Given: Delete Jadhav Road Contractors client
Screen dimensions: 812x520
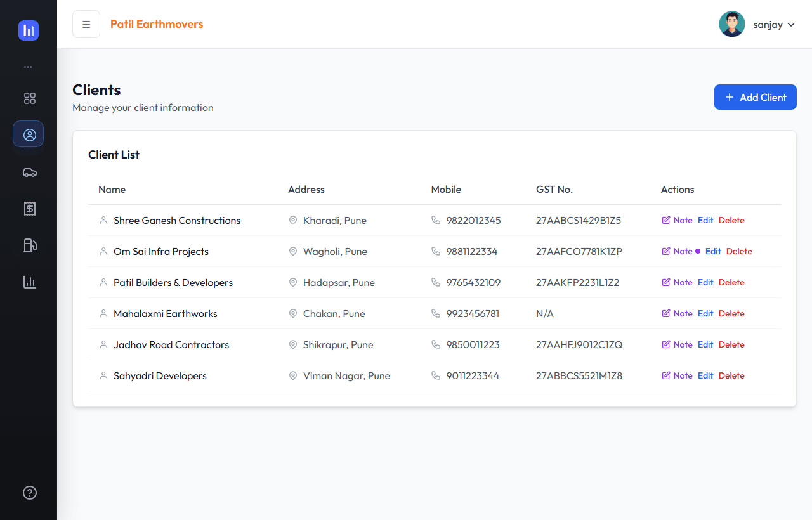Looking at the screenshot, I should [731, 344].
